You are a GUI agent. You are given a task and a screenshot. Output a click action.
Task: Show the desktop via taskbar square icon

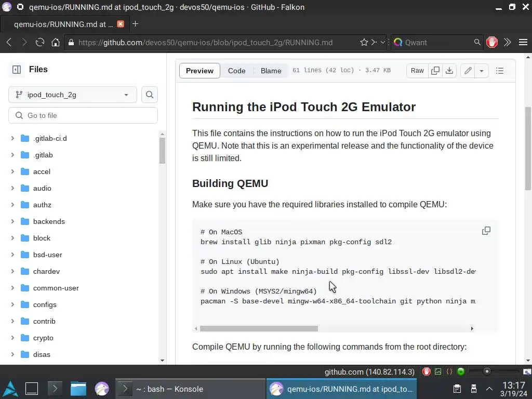click(x=32, y=389)
